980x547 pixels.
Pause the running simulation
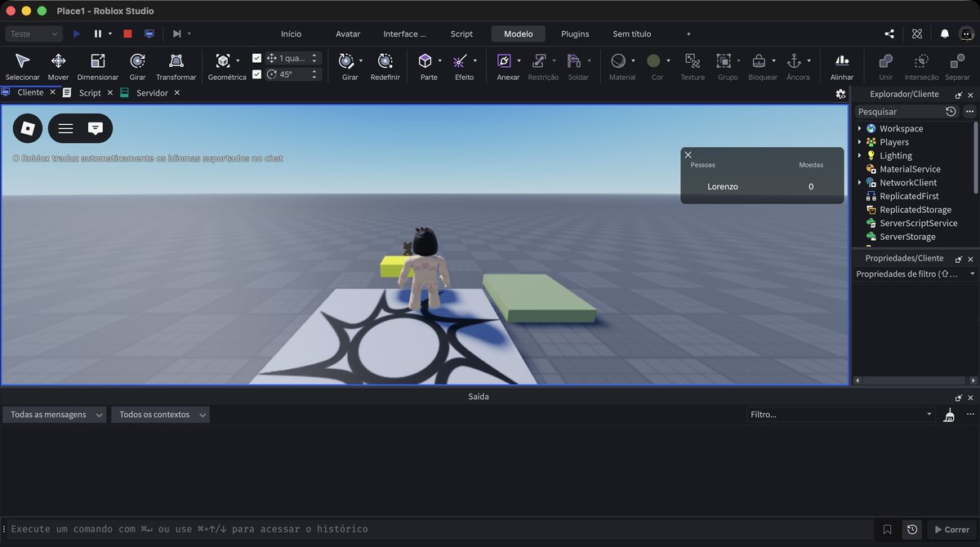coord(98,33)
